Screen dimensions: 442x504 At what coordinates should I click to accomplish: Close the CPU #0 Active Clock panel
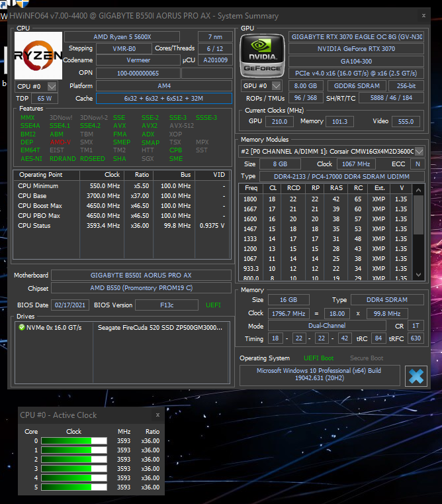(x=157, y=415)
